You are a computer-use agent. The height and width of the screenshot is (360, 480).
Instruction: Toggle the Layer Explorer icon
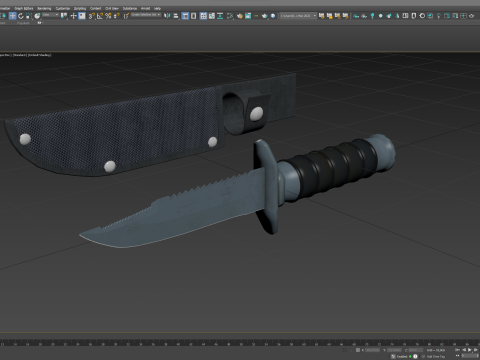(194, 16)
